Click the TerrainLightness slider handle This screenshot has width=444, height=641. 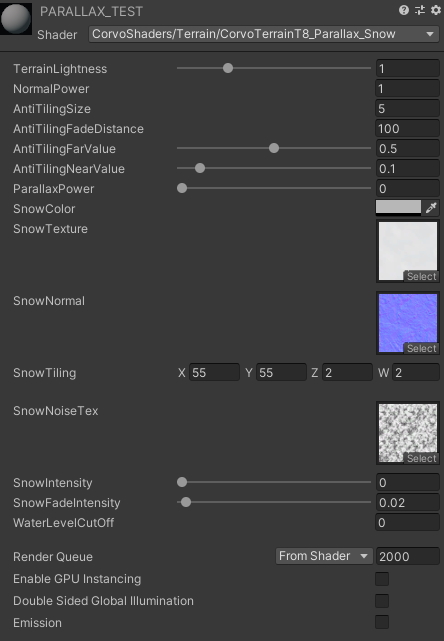tap(228, 68)
